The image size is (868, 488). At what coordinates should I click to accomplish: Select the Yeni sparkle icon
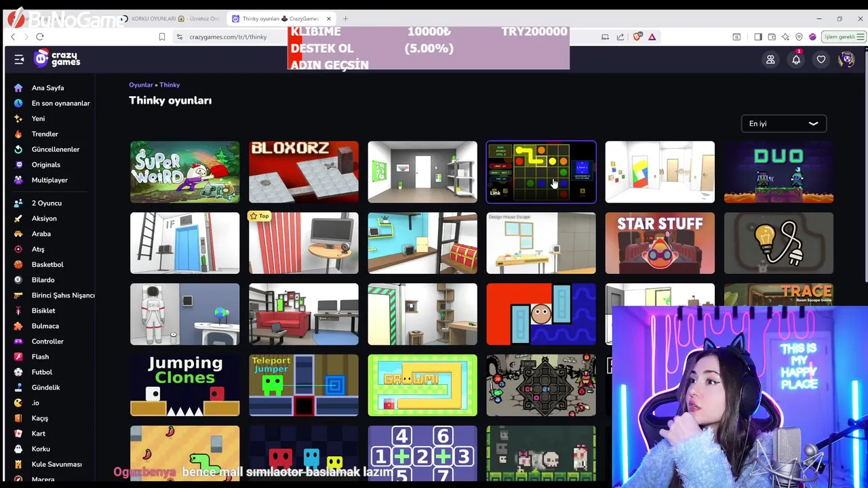coord(18,119)
